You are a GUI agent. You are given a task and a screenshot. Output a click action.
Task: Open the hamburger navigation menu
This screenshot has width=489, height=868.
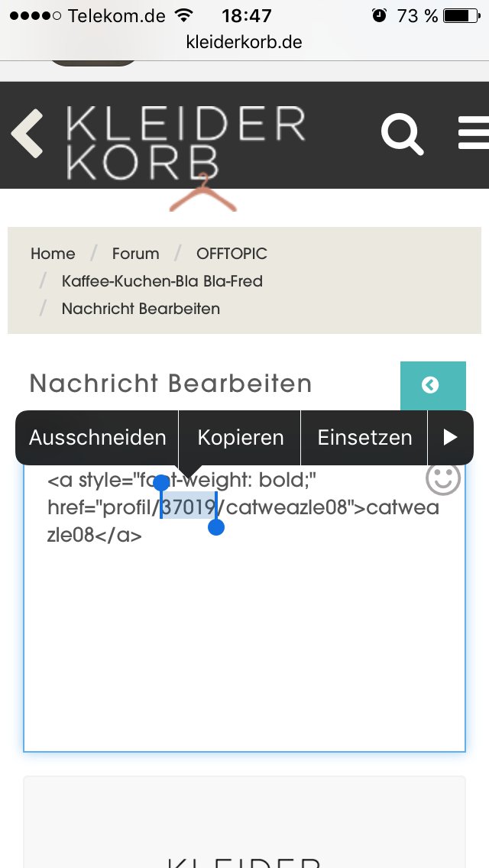tap(473, 134)
